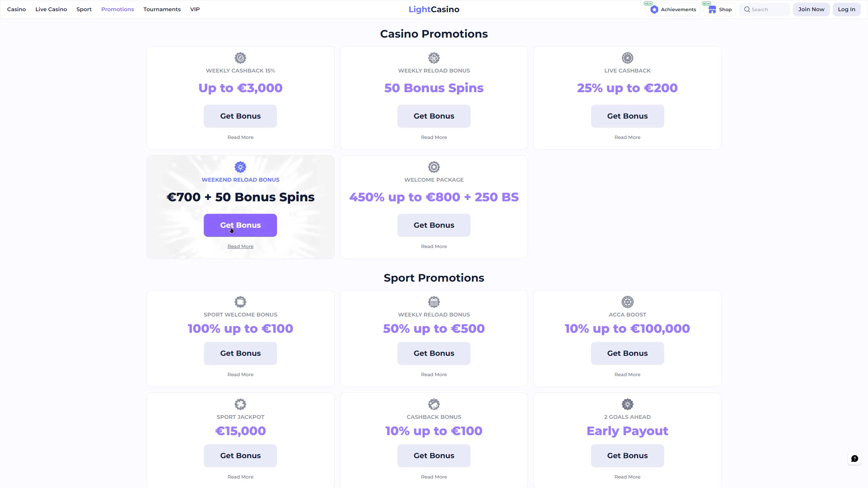This screenshot has height=488, width=868.
Task: Read More about Weekend Reload Bonus
Action: point(240,246)
